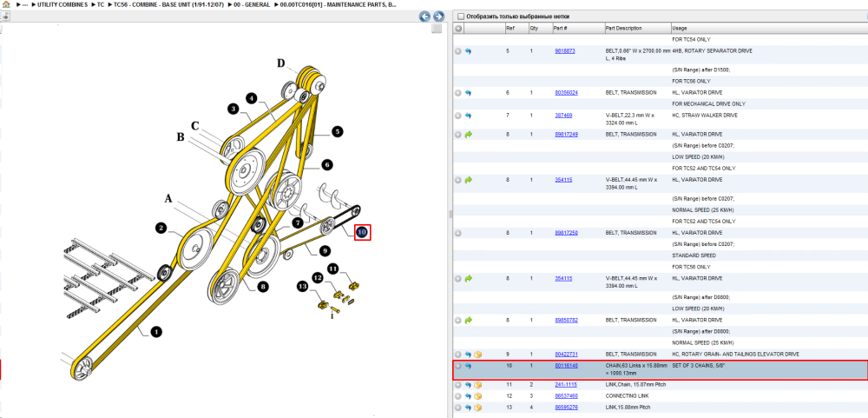868x418 pixels.
Task: Click the plus icon in the table header
Action: tap(458, 29)
